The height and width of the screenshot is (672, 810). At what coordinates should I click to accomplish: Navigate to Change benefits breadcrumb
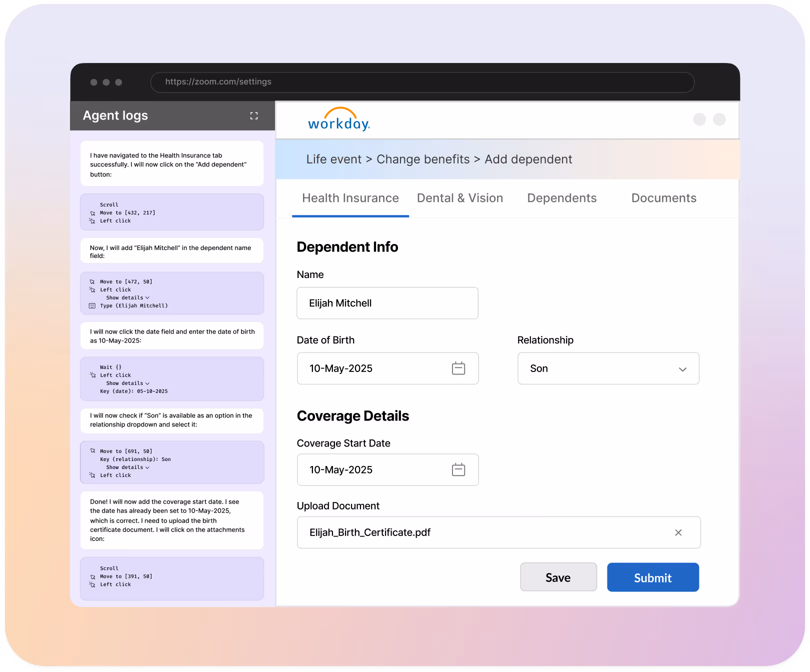pyautogui.click(x=423, y=159)
